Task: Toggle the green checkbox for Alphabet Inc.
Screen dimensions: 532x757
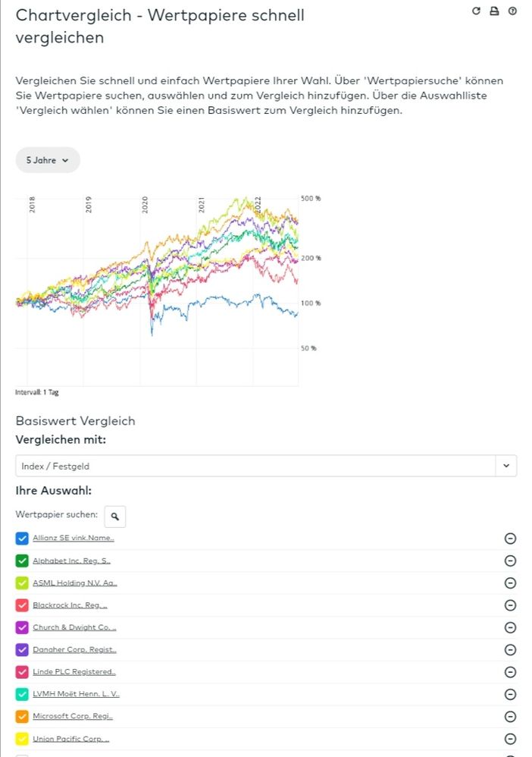Action: 20,561
